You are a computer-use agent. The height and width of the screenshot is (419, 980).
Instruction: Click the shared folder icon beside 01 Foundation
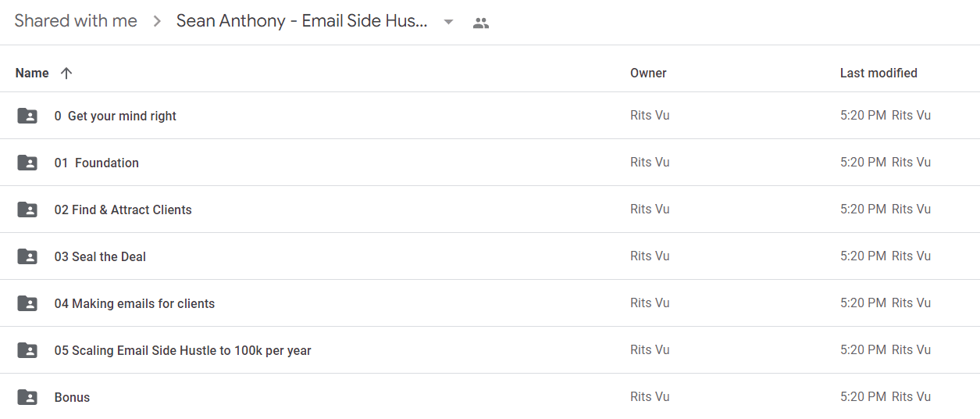point(27,163)
